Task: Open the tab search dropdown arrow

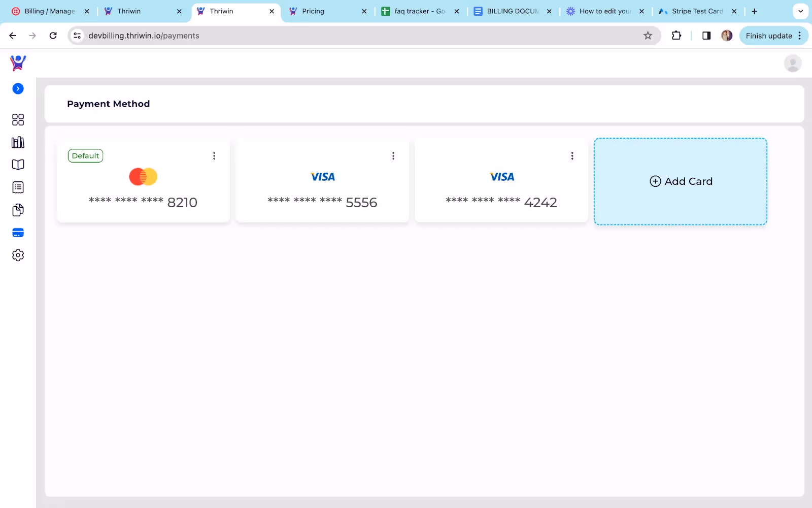Action: [x=800, y=11]
